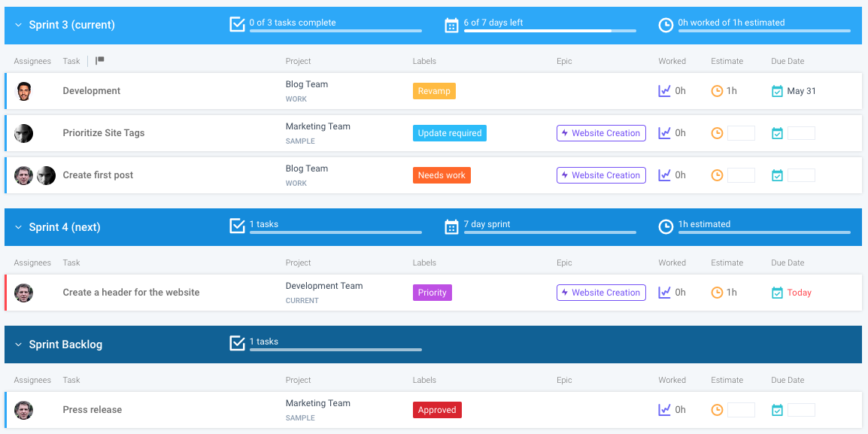868x434 pixels.
Task: Click worked chart icon for Create a header task
Action: tap(664, 293)
